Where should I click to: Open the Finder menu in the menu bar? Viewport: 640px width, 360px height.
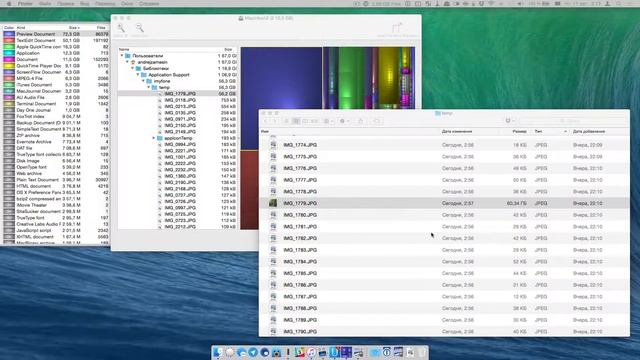[25, 4]
